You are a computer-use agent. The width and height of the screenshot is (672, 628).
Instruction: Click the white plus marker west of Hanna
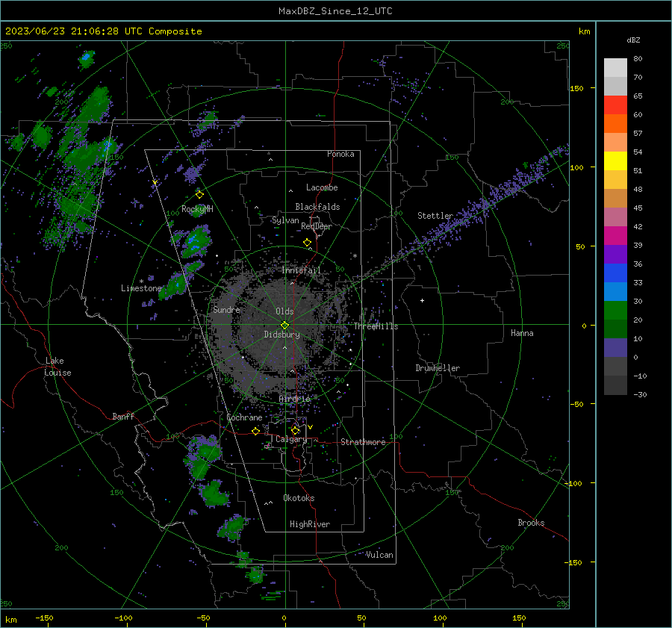[422, 300]
